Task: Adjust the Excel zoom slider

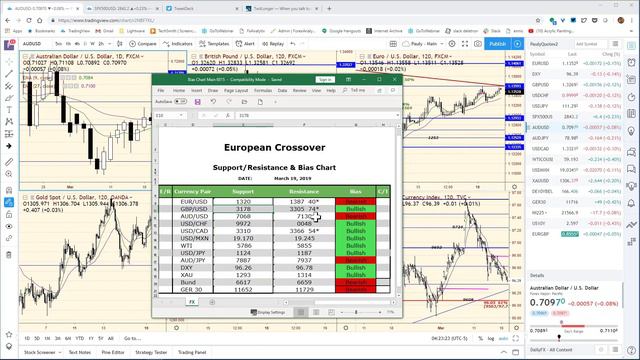Action: point(356,312)
